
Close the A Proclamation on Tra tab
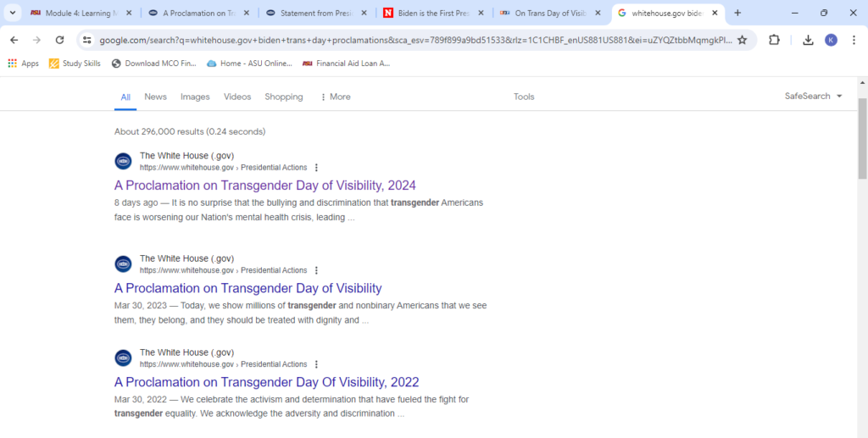coord(247,13)
